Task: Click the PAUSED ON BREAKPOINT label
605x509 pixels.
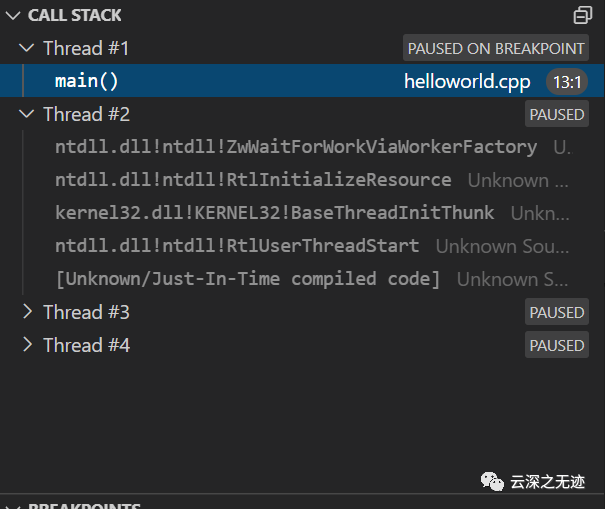Action: [x=496, y=48]
